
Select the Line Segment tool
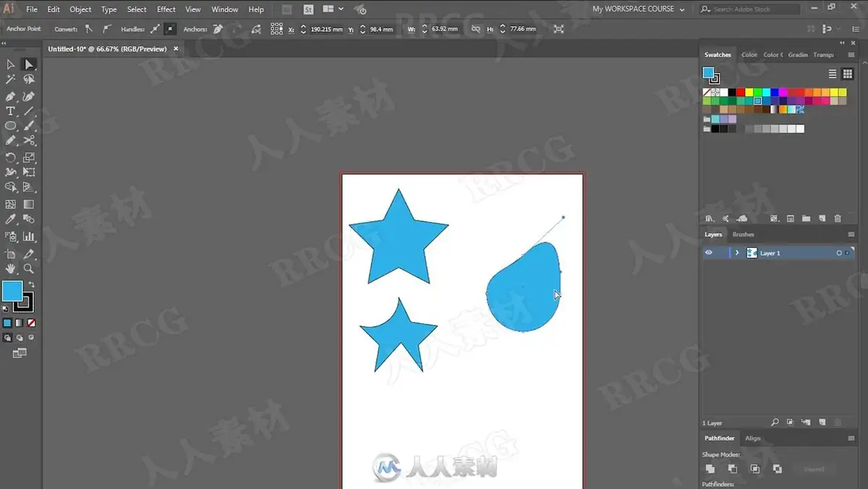pos(29,111)
